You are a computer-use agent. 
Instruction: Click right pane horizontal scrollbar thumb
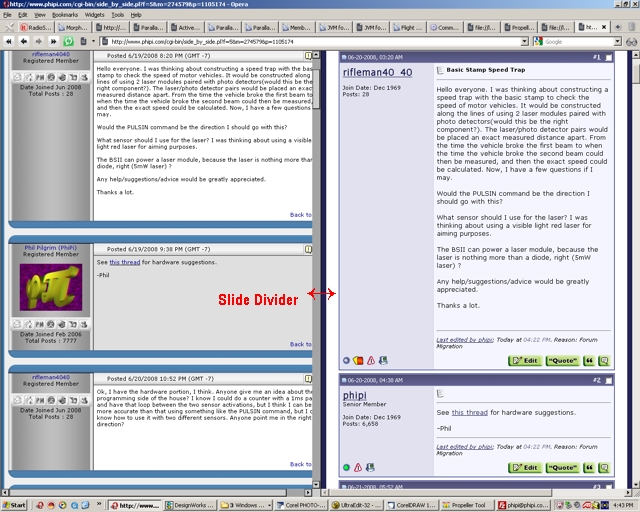pos(440,493)
